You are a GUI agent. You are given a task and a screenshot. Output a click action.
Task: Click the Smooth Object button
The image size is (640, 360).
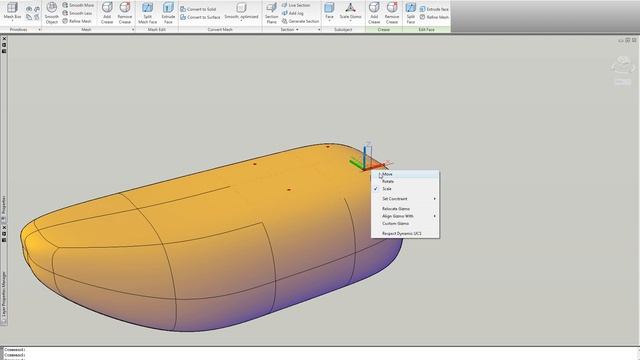[52, 13]
